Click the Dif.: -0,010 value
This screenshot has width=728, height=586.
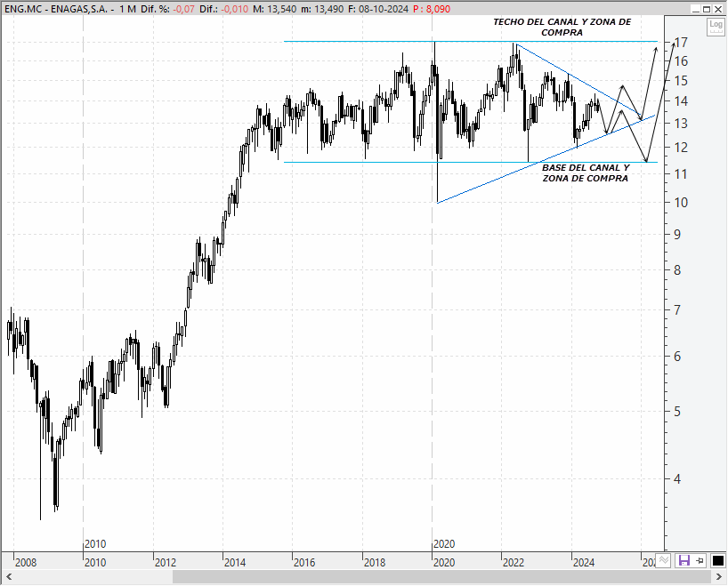click(223, 9)
